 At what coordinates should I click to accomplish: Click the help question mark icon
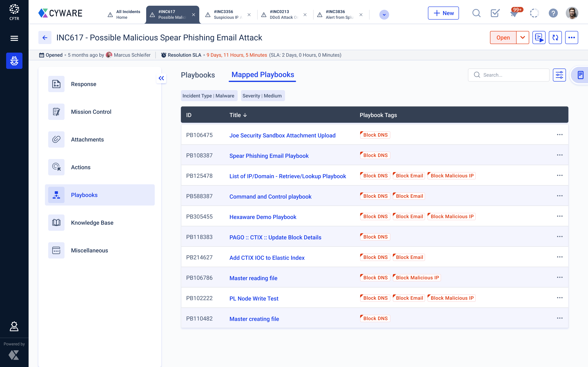point(553,13)
